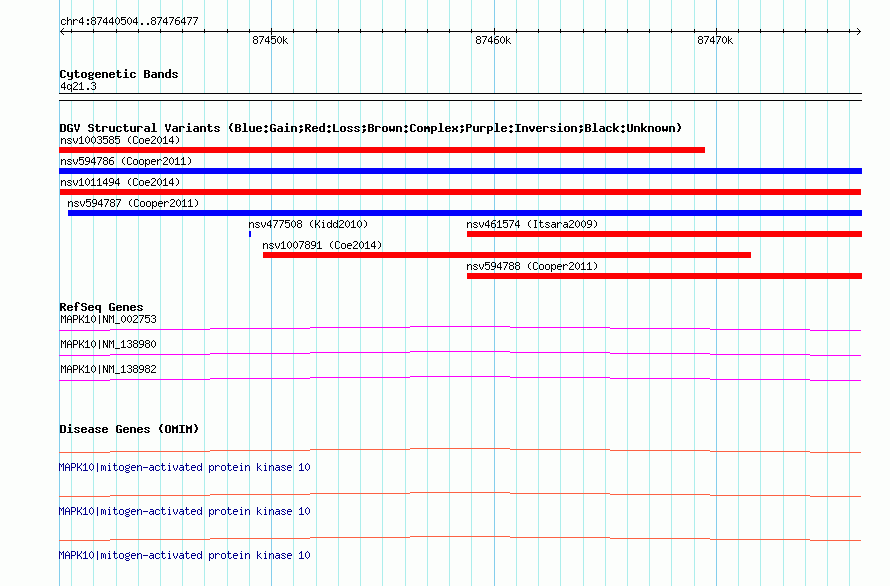Click the 4q21.3 band label
This screenshot has width=890, height=586.
tap(78, 86)
